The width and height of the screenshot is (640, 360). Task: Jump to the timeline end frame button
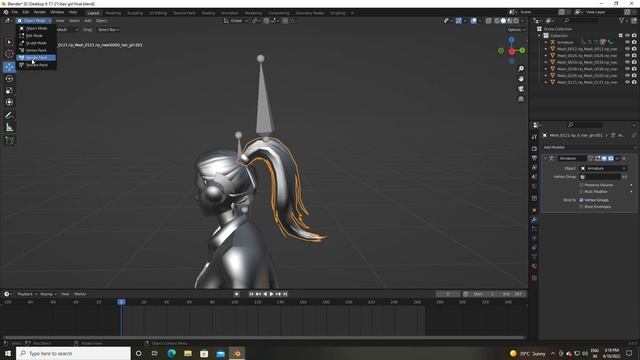(x=285, y=294)
